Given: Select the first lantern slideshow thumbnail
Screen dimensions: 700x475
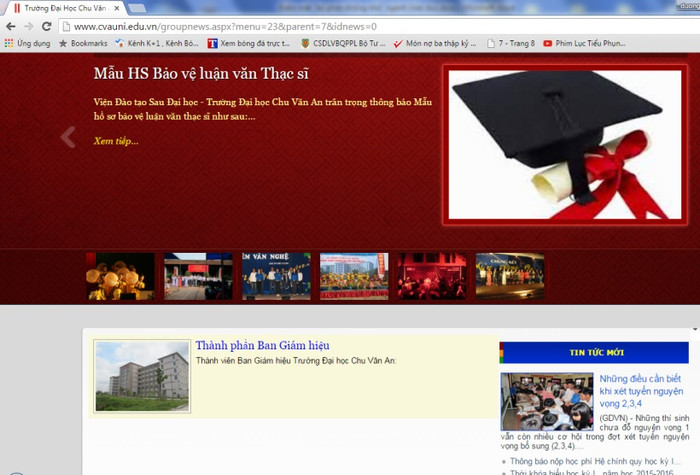Looking at the screenshot, I should [x=120, y=276].
